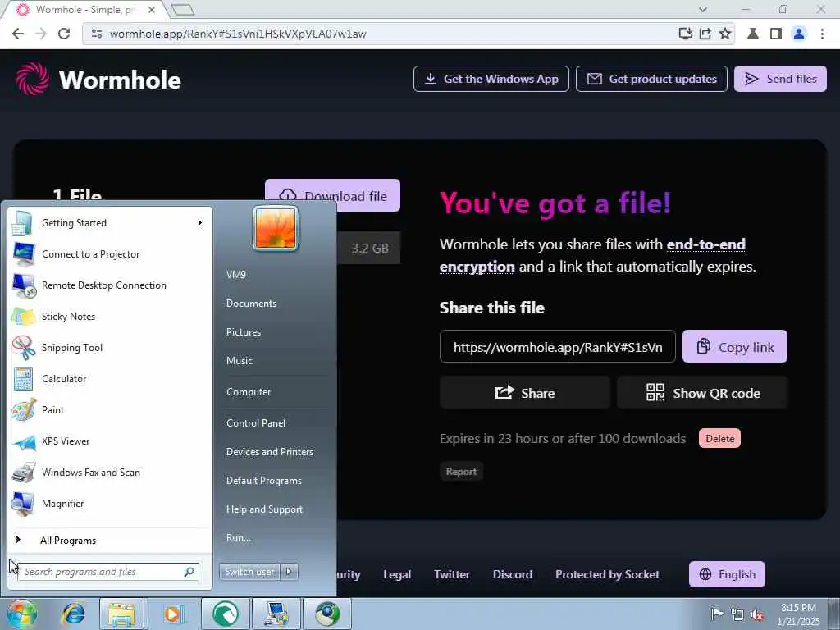Launch Connect to a Projector
The height and width of the screenshot is (630, 840).
click(x=109, y=254)
